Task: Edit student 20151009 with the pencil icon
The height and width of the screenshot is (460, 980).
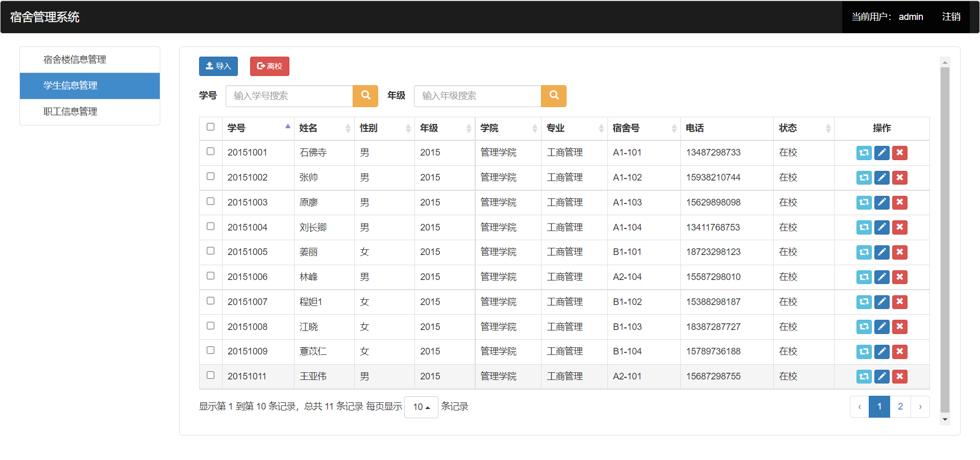Action: [x=881, y=351]
